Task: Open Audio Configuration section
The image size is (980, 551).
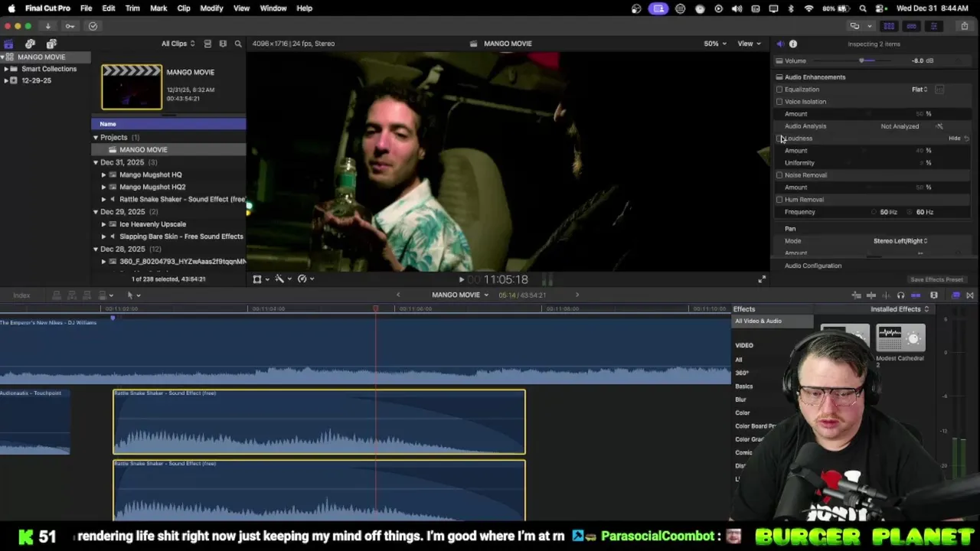Action: click(x=813, y=266)
